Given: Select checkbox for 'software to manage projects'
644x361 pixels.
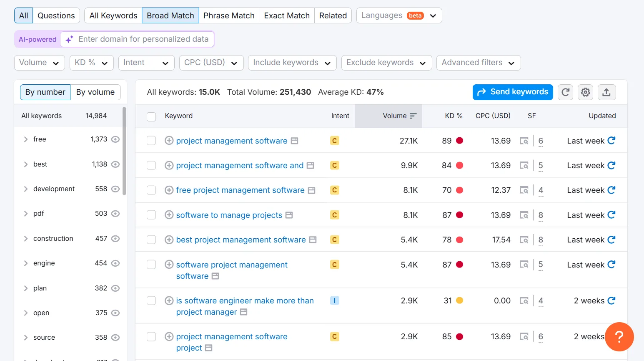Looking at the screenshot, I should pos(151,215).
